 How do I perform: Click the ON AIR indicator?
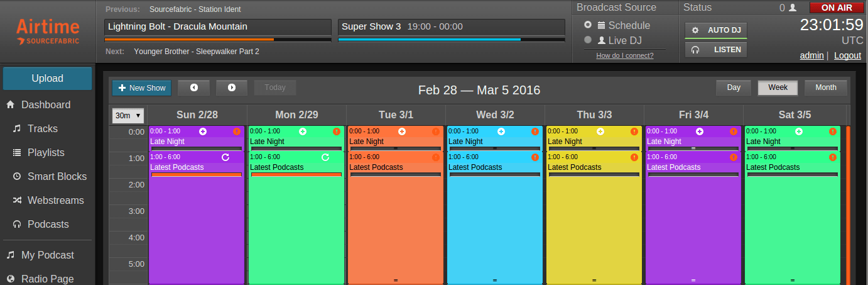coord(837,8)
